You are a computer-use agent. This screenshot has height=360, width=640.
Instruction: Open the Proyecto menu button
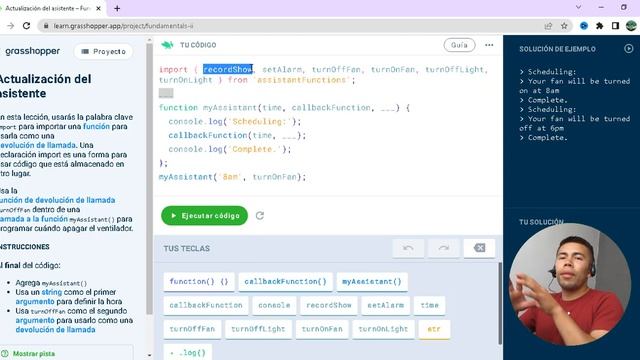(104, 51)
